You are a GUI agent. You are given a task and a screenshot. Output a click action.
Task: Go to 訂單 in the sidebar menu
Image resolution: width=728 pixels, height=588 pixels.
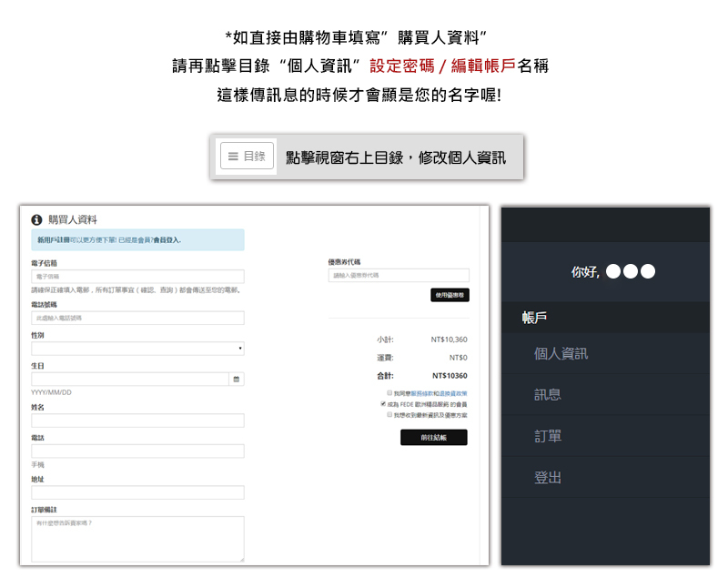[547, 436]
